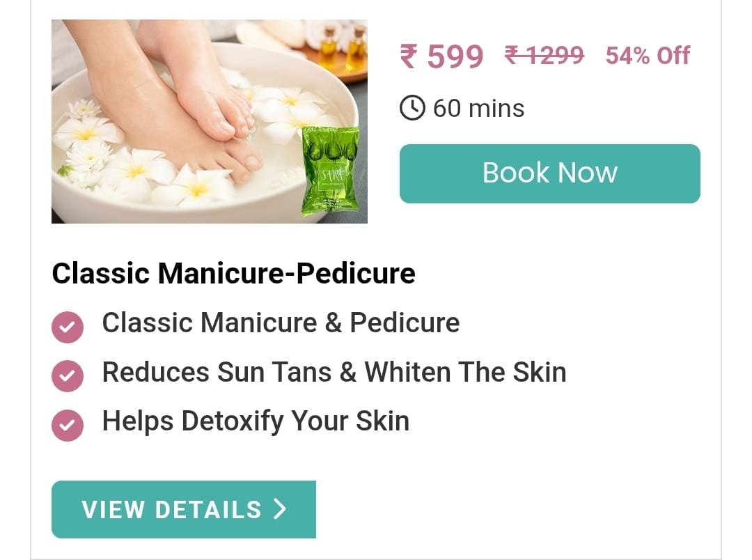Click the ₹ 599 discounted price

[x=441, y=56]
